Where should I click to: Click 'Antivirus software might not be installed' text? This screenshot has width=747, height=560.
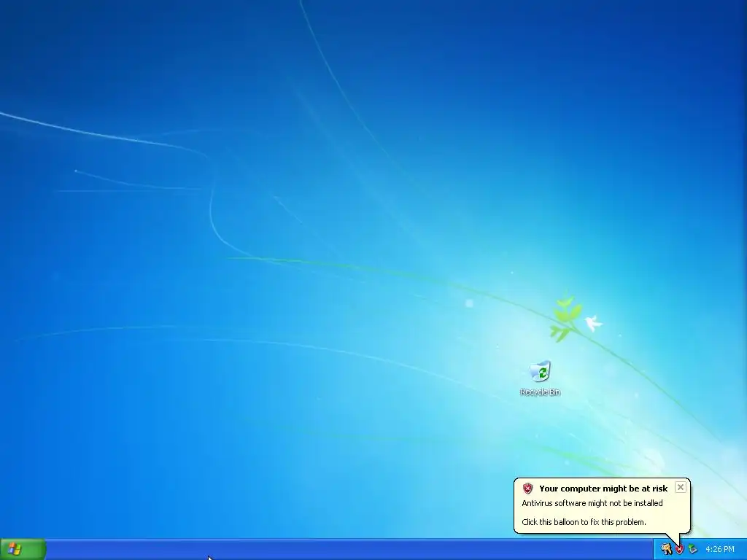(592, 503)
